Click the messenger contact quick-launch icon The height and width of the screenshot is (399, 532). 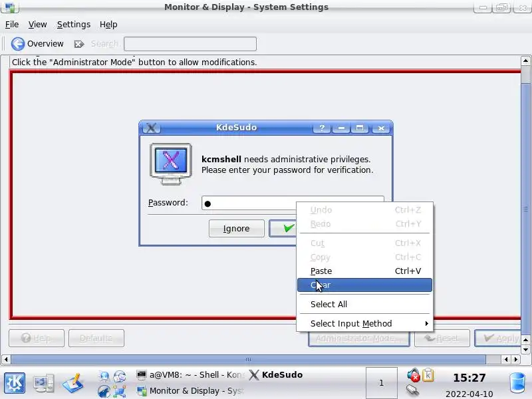(104, 376)
